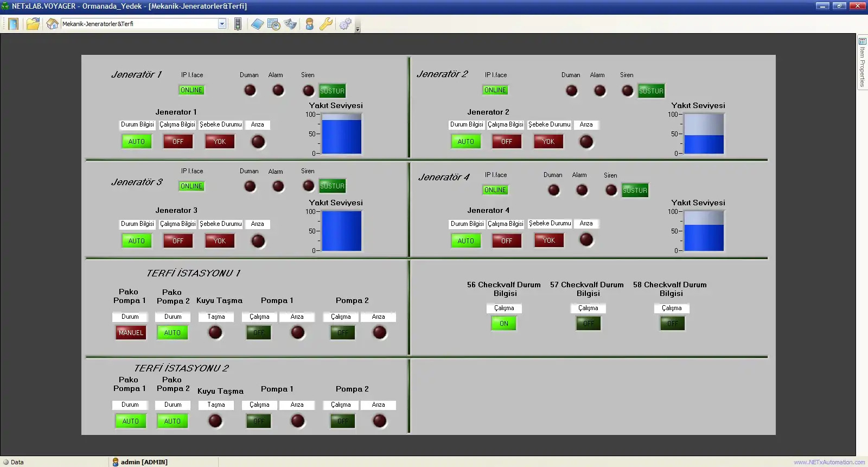This screenshot has width=868, height=467.
Task: Click the Mekanik-Jeneratorler&Terfi page name field
Action: (139, 24)
